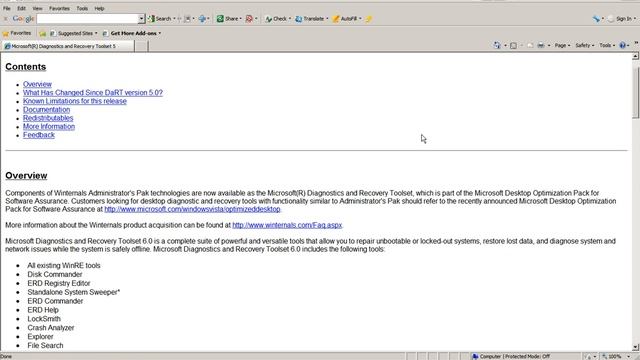Open the Edit menu

coord(21,8)
